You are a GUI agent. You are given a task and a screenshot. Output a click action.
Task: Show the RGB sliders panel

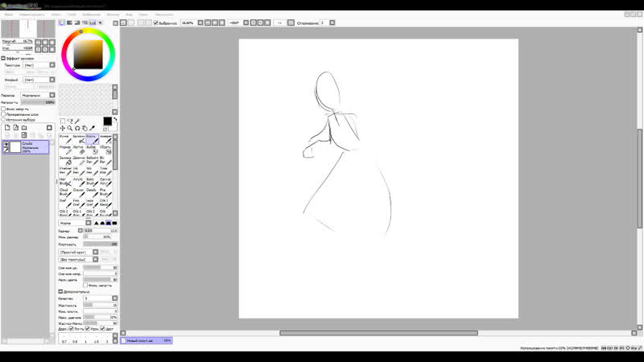click(x=69, y=23)
